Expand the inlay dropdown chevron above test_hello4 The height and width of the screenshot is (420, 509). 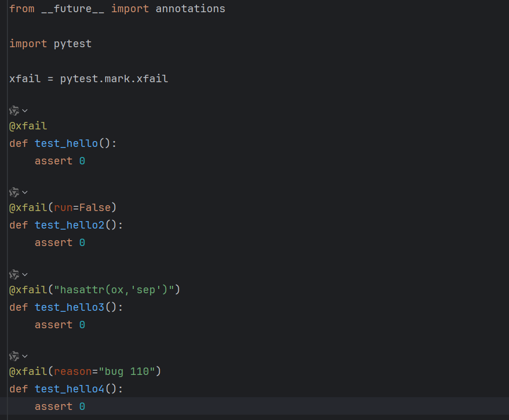point(24,356)
